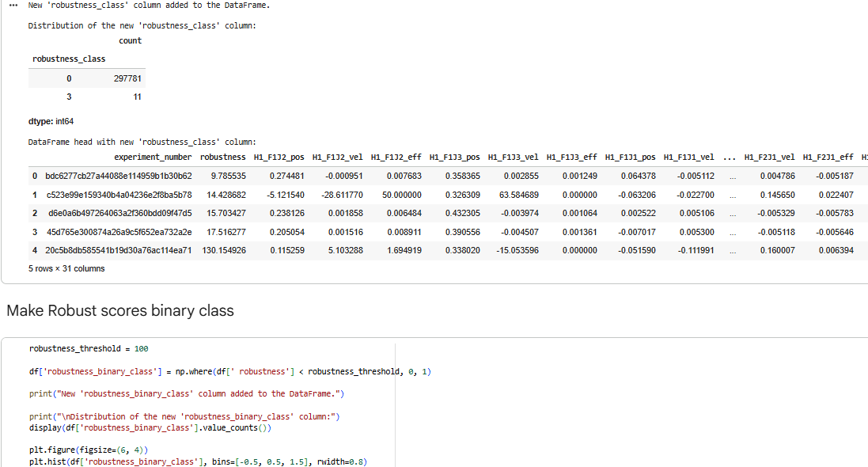Select the count value 11 for class 3
868x467 pixels.
click(x=137, y=97)
